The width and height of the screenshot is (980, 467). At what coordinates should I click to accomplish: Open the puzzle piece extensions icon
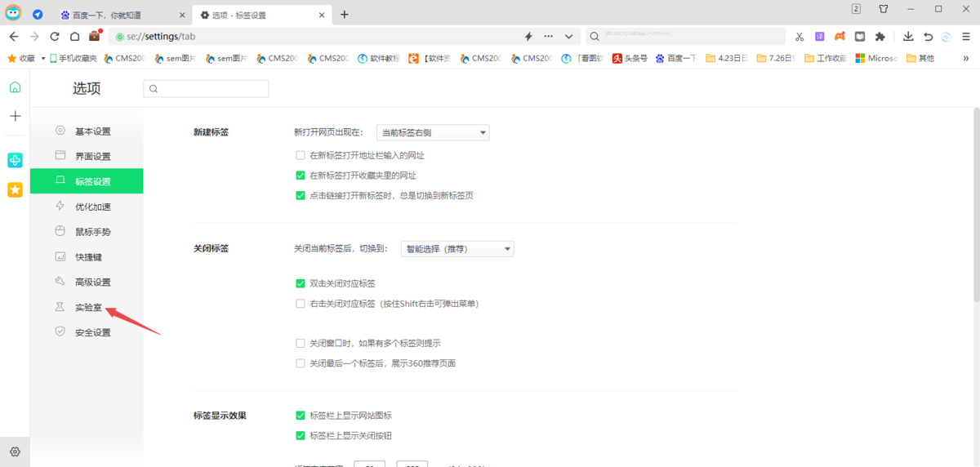pos(880,36)
